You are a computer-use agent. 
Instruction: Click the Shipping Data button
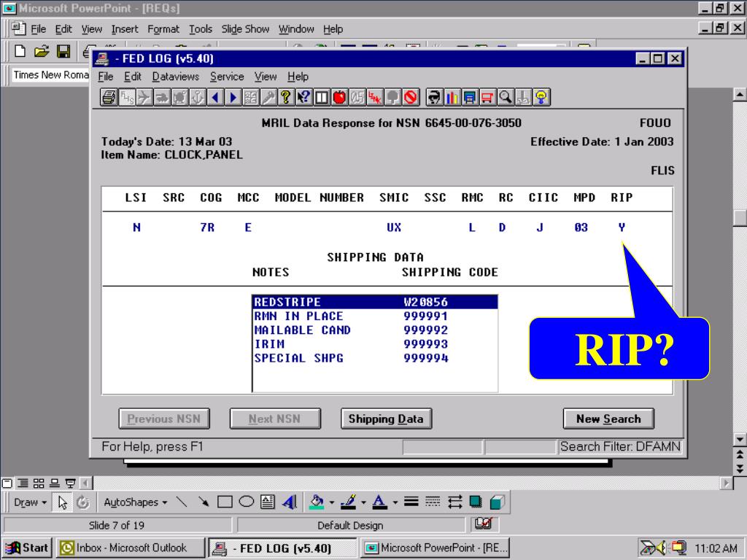[386, 419]
